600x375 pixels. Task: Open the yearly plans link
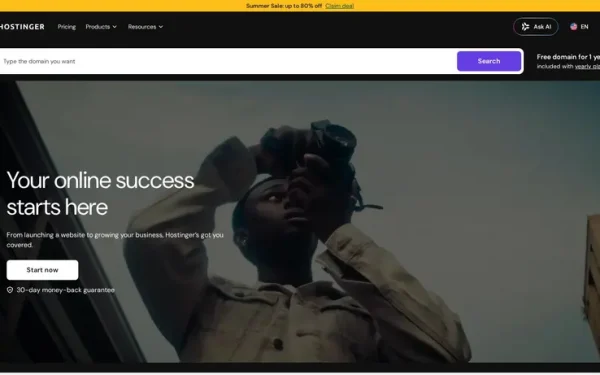pos(587,67)
